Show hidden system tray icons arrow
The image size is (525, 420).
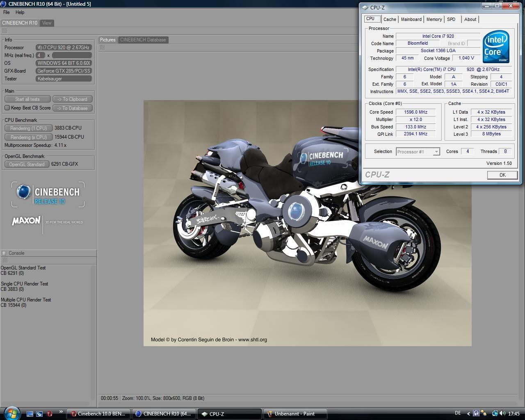(x=468, y=413)
